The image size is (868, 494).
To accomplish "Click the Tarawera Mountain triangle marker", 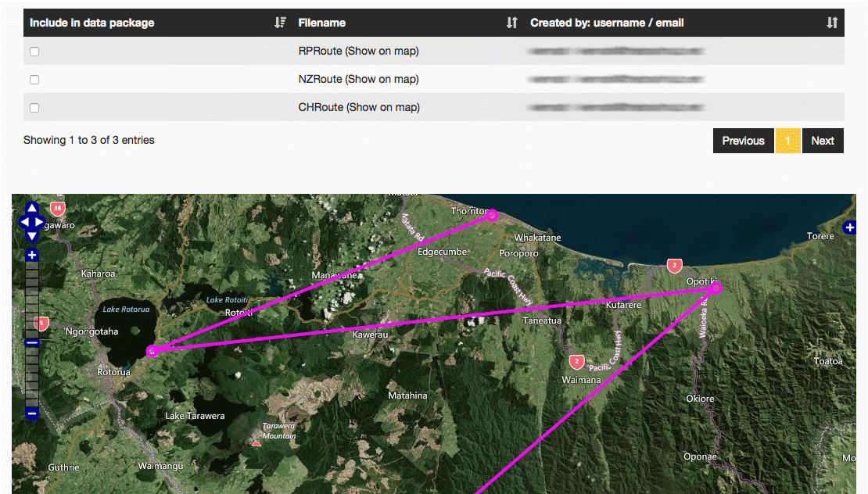I will point(256,443).
